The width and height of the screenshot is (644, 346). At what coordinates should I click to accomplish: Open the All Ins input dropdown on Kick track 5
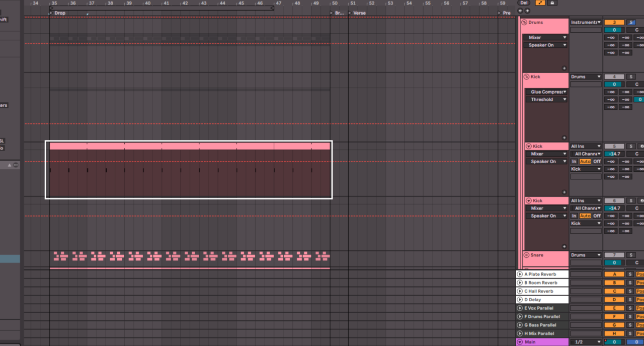click(586, 146)
